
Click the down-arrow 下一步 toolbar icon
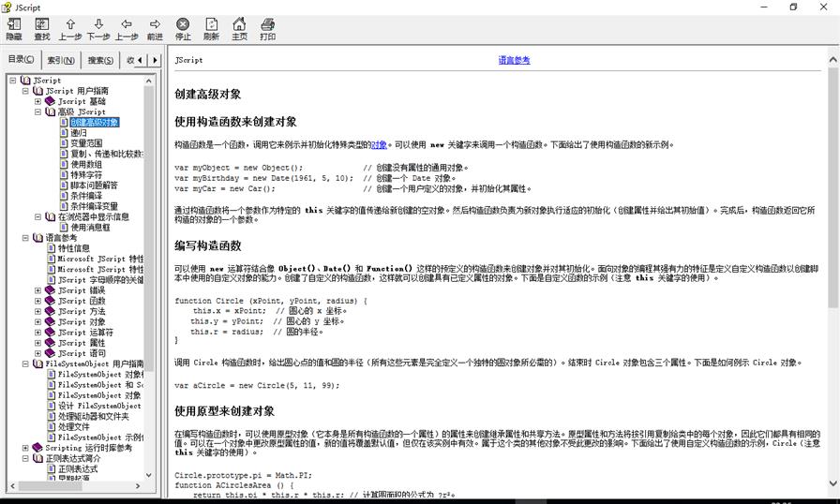point(98,24)
